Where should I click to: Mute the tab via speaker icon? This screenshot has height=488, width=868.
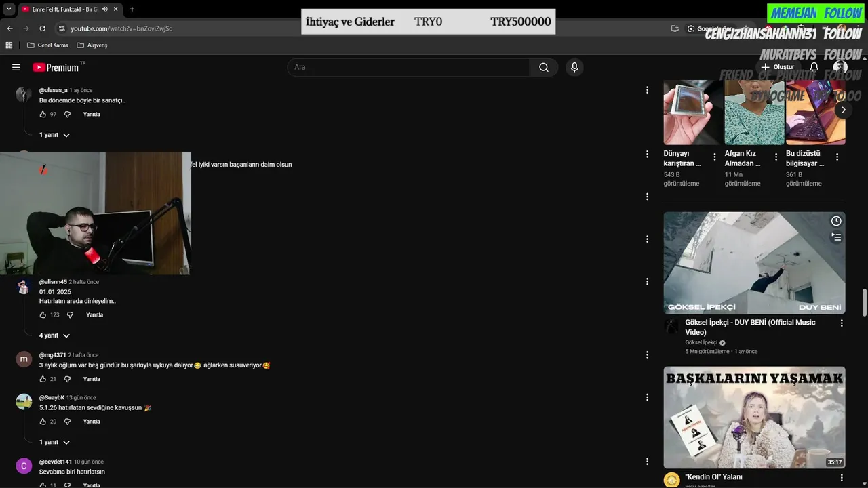[104, 9]
